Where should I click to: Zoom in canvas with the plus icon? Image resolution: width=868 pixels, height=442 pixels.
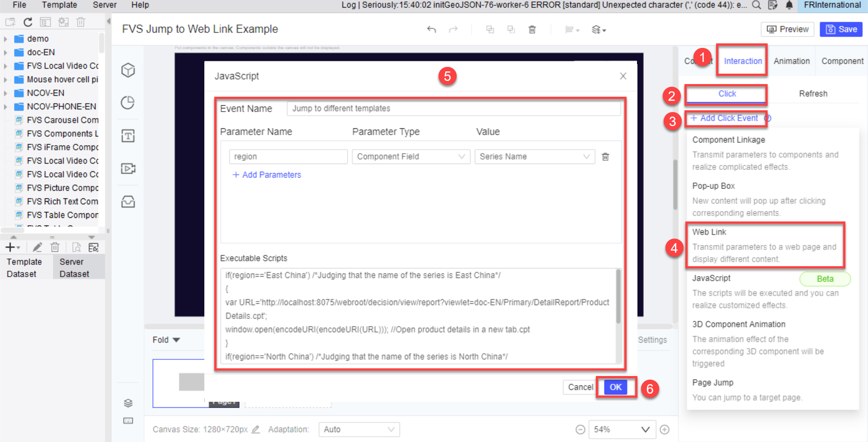665,429
